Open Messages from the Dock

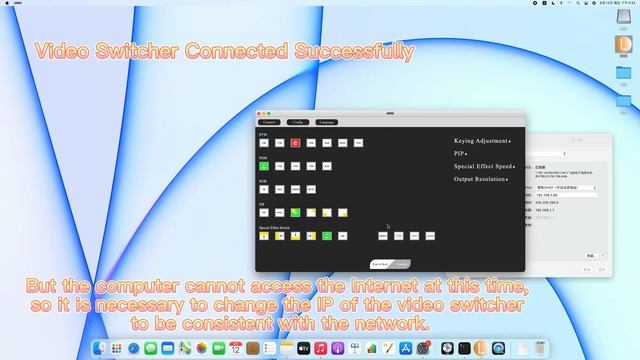point(151,348)
